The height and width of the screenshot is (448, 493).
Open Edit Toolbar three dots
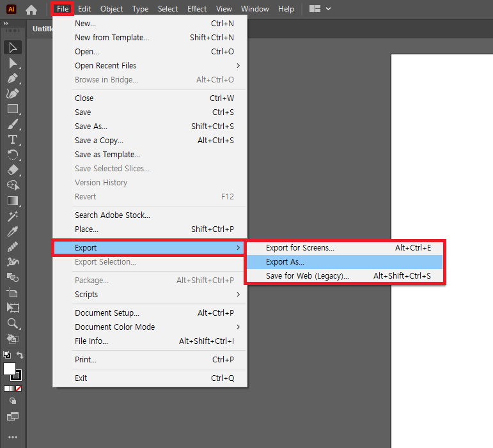pos(13,437)
